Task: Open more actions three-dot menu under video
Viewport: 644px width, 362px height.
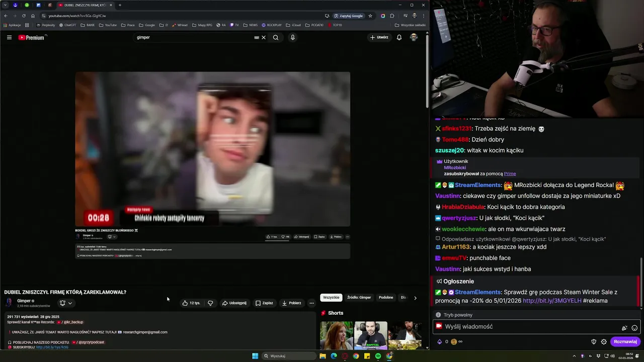Action: 311,303
